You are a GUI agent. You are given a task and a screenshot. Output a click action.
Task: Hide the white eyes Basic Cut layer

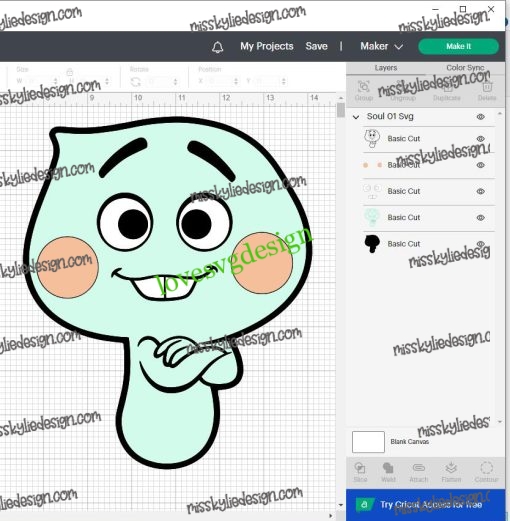coord(480,191)
